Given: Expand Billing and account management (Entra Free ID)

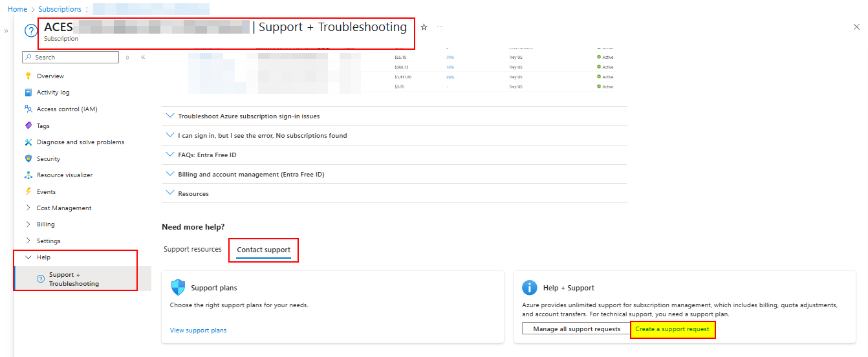Looking at the screenshot, I should (395, 174).
